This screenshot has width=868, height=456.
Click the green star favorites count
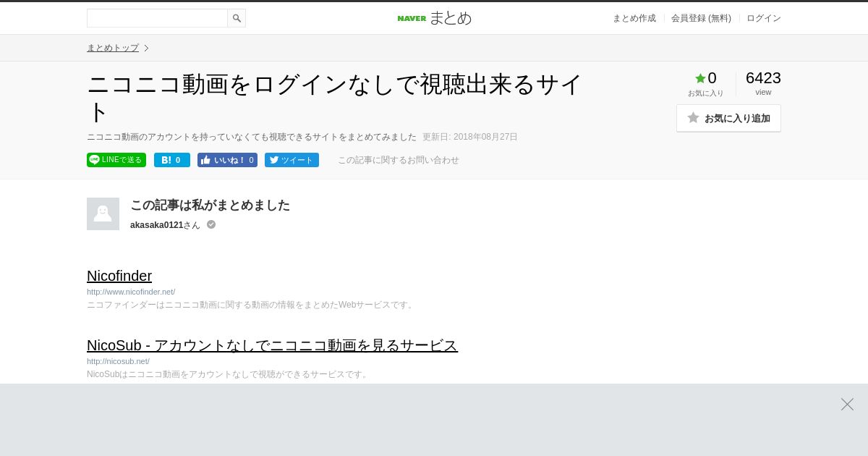pos(705,78)
